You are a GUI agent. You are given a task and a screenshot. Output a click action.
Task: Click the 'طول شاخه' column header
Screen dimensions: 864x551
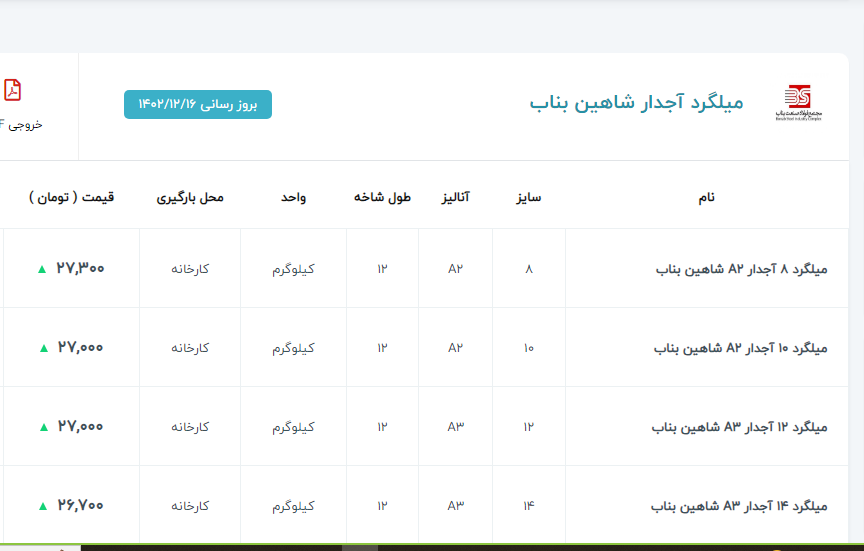(x=382, y=197)
